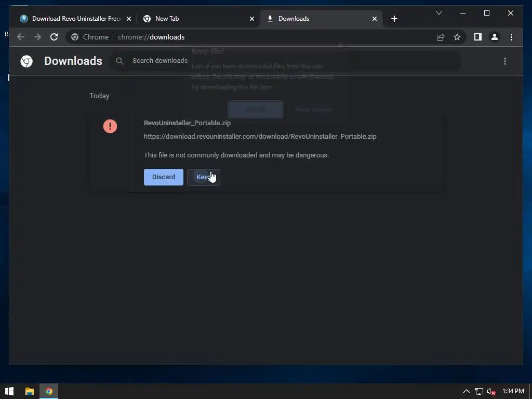Open the Chrome profile menu

(495, 37)
